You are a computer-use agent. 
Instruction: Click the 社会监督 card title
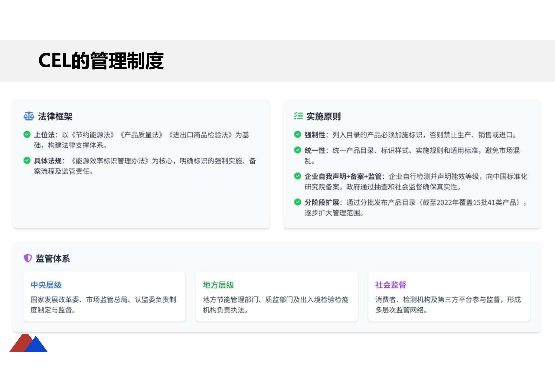[391, 285]
